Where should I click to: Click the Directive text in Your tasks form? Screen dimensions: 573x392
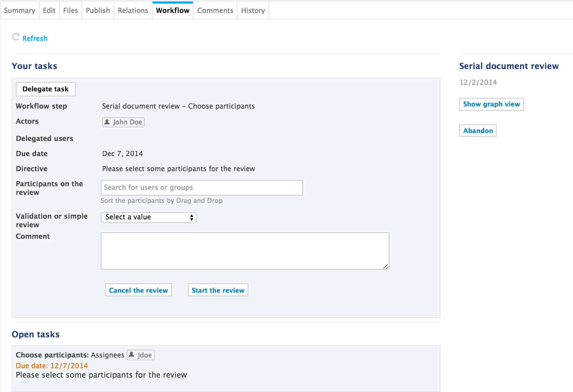pyautogui.click(x=179, y=169)
